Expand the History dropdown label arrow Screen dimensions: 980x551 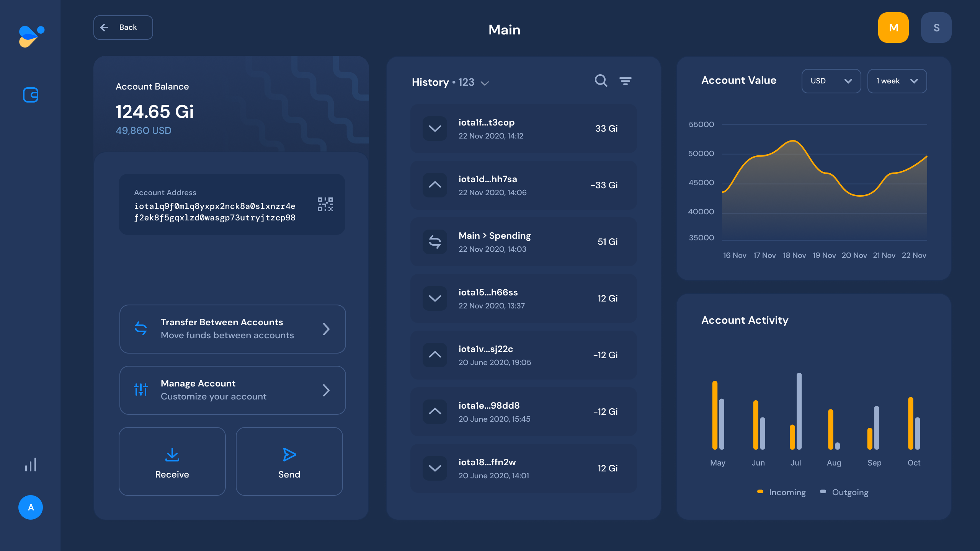[485, 82]
